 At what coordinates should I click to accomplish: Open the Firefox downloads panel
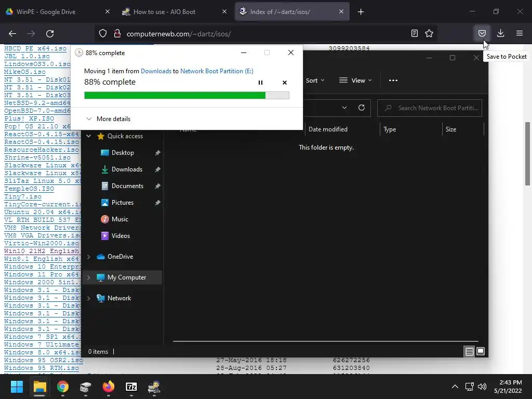[500, 33]
